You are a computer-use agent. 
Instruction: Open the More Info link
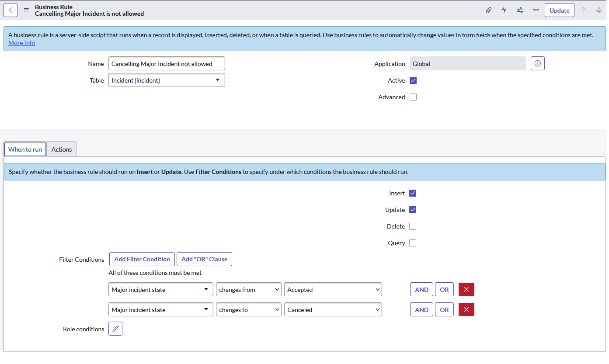coord(21,42)
